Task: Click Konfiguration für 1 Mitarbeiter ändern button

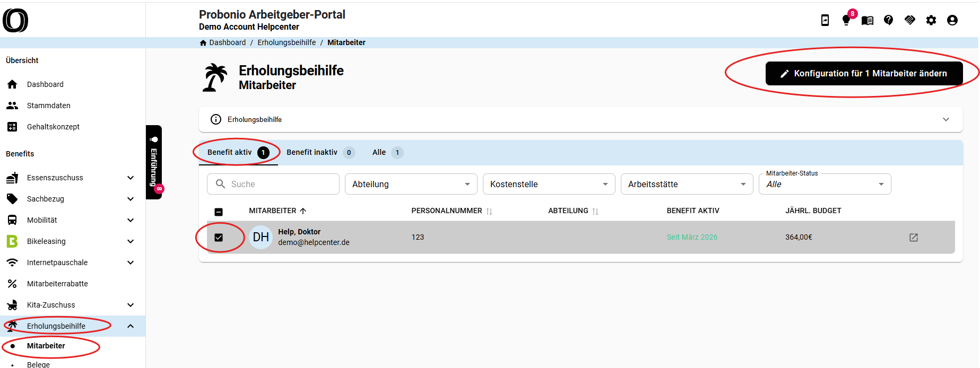Action: point(864,74)
